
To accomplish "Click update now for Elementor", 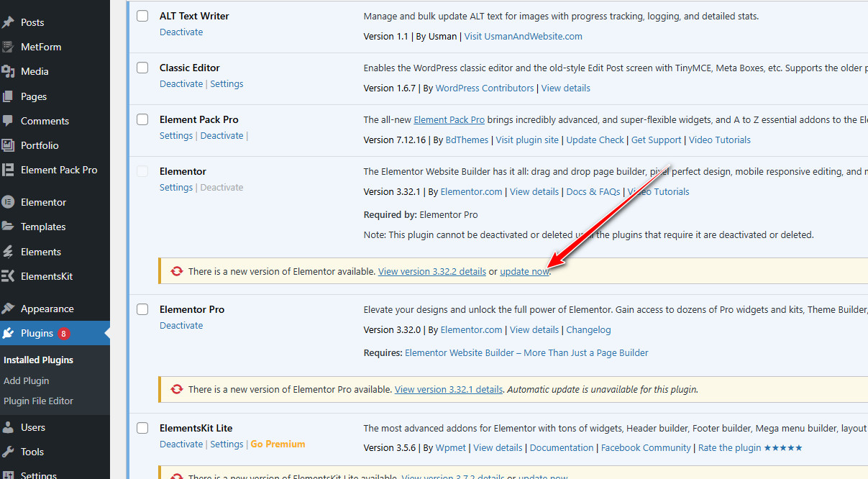I will coord(524,271).
